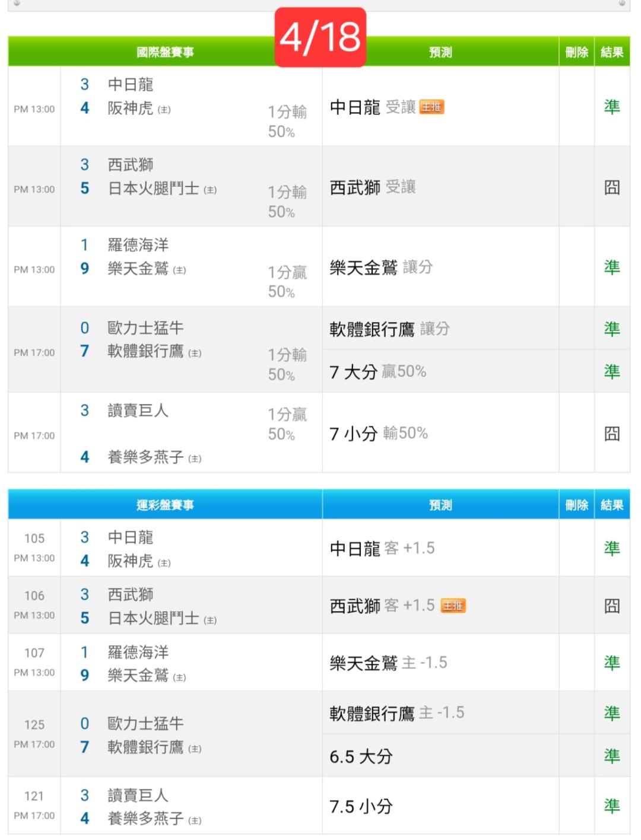Click 讀賣巨人 in the game 121 row
This screenshot has height=840, width=641.
(x=138, y=795)
